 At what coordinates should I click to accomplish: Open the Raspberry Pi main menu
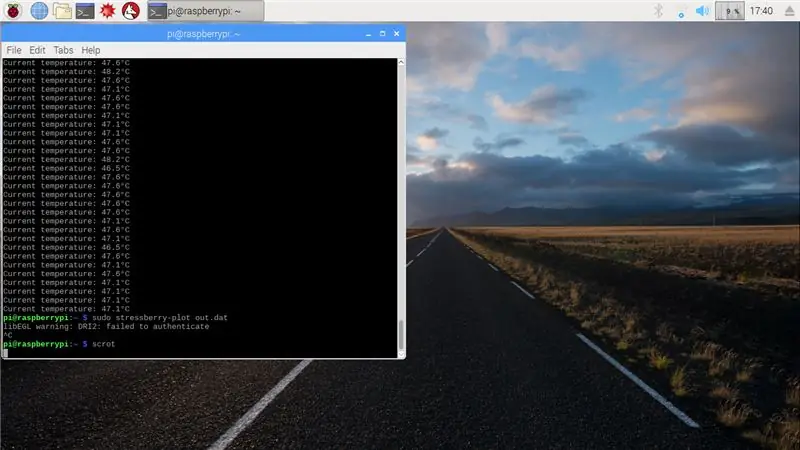click(13, 11)
